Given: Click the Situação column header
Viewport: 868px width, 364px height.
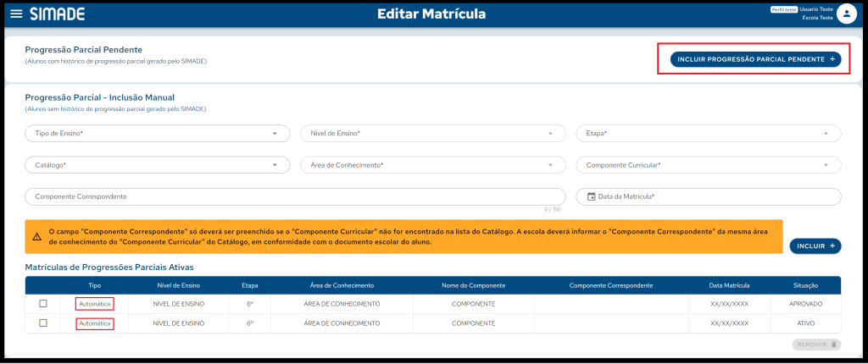Looking at the screenshot, I should pyautogui.click(x=805, y=286).
